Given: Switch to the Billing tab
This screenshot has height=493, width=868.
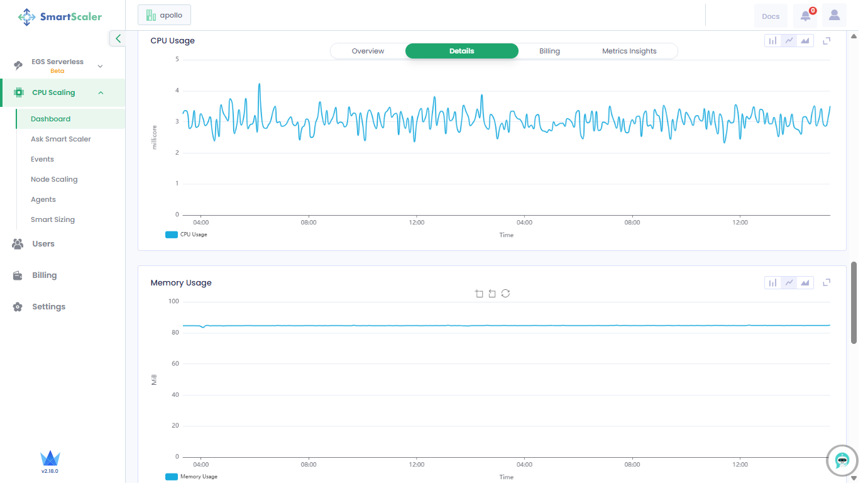Looking at the screenshot, I should click(549, 51).
